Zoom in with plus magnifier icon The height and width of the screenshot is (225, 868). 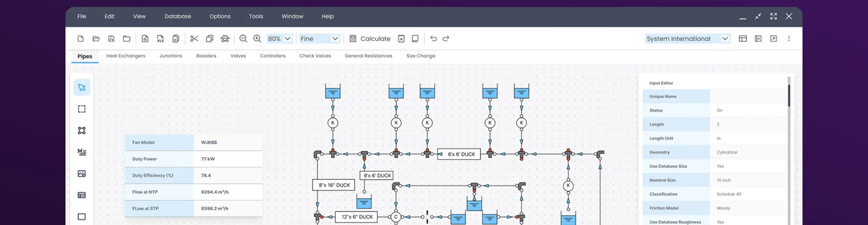[257, 38]
